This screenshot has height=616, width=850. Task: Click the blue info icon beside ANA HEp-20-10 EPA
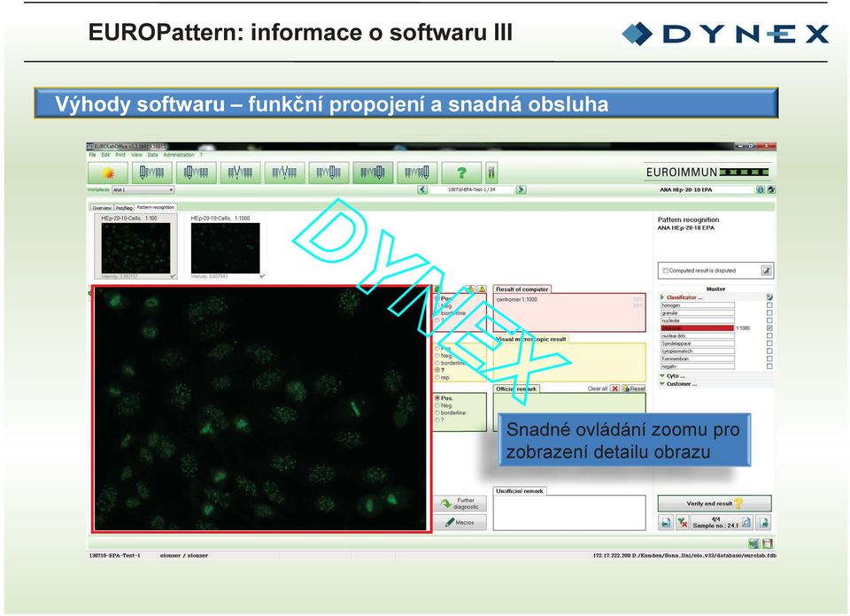click(x=761, y=189)
